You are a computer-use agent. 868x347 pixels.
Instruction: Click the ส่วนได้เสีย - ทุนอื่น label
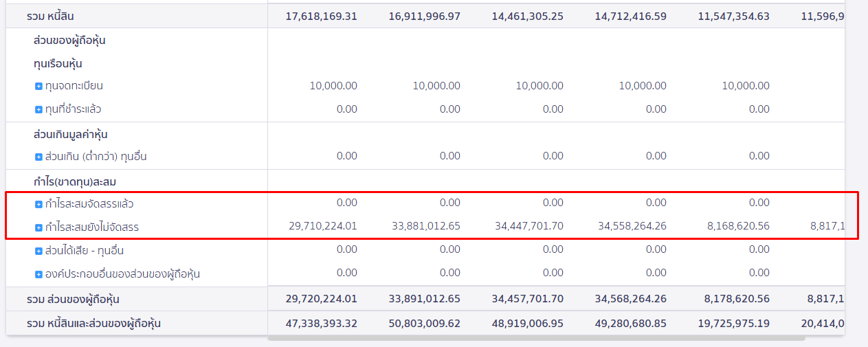[85, 250]
